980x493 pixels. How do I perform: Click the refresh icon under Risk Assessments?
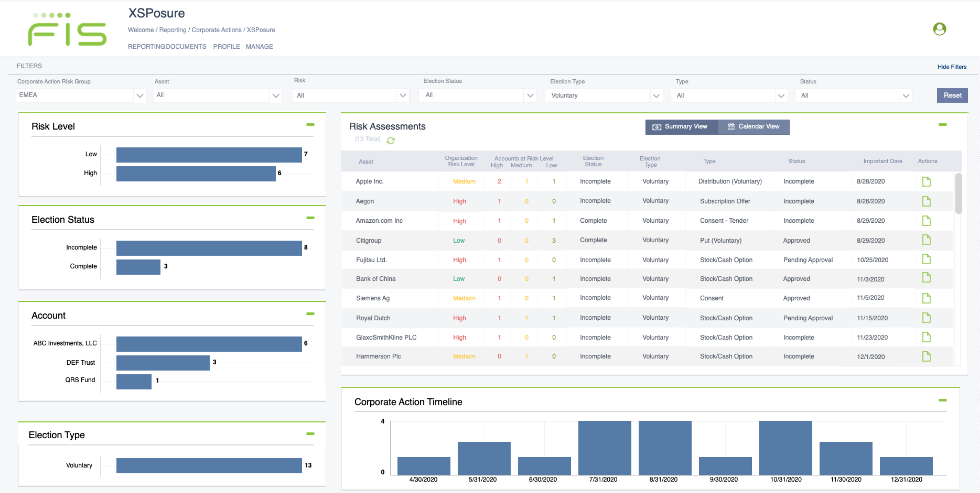(x=390, y=141)
